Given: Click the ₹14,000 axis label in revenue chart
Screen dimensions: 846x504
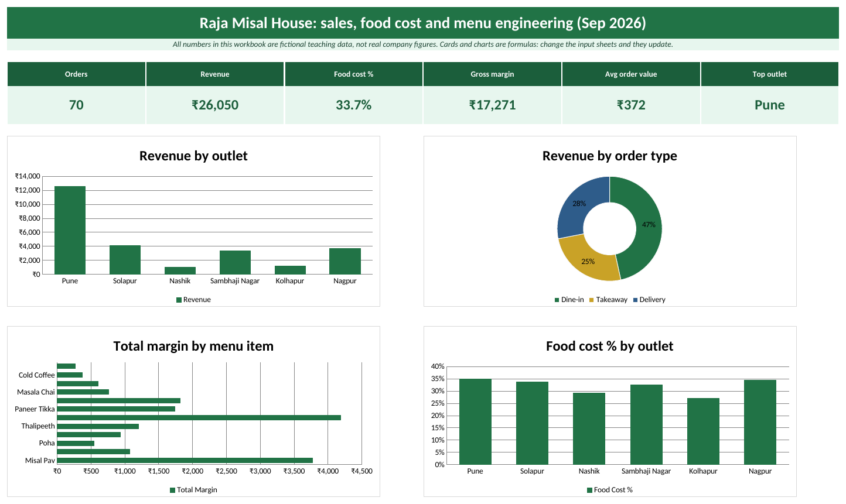Looking at the screenshot, I should click(28, 176).
